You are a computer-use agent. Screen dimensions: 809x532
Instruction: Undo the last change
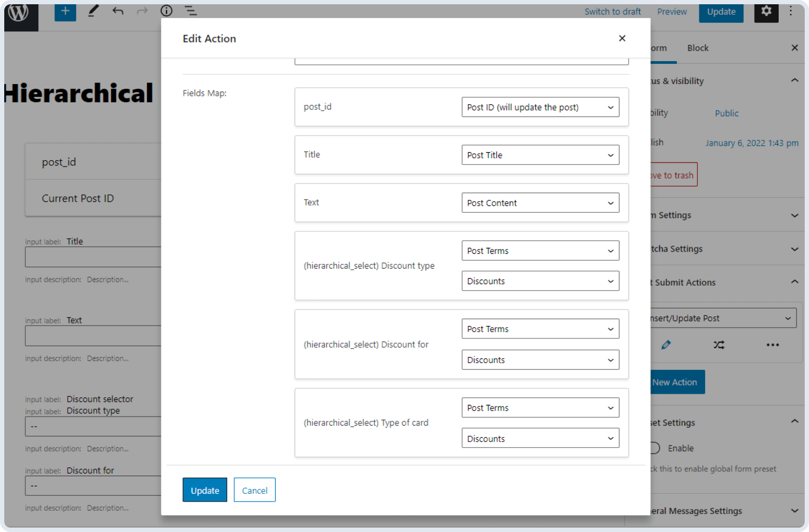point(118,11)
